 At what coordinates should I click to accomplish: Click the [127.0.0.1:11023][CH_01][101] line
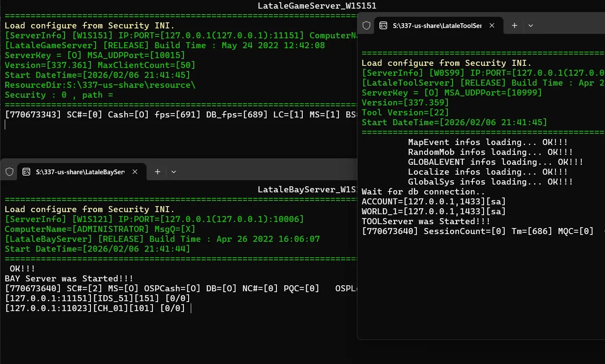coord(95,308)
